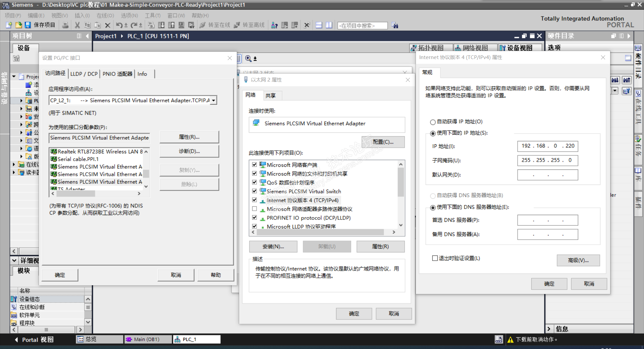Click the Print toolbar icon
644x349 pixels.
pyautogui.click(x=65, y=25)
